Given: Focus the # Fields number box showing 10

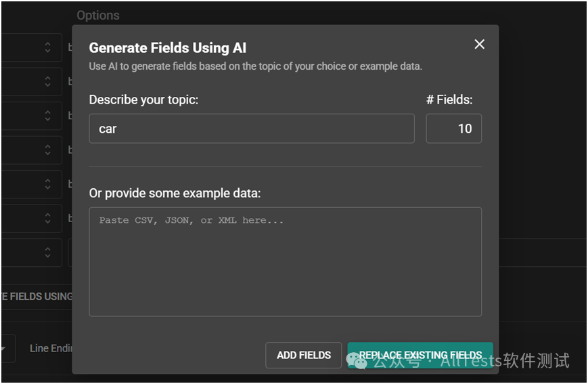Looking at the screenshot, I should click(x=453, y=129).
